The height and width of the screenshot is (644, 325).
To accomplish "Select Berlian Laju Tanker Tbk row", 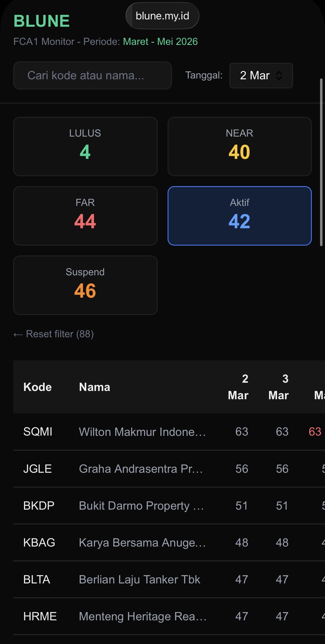I will coord(139,579).
